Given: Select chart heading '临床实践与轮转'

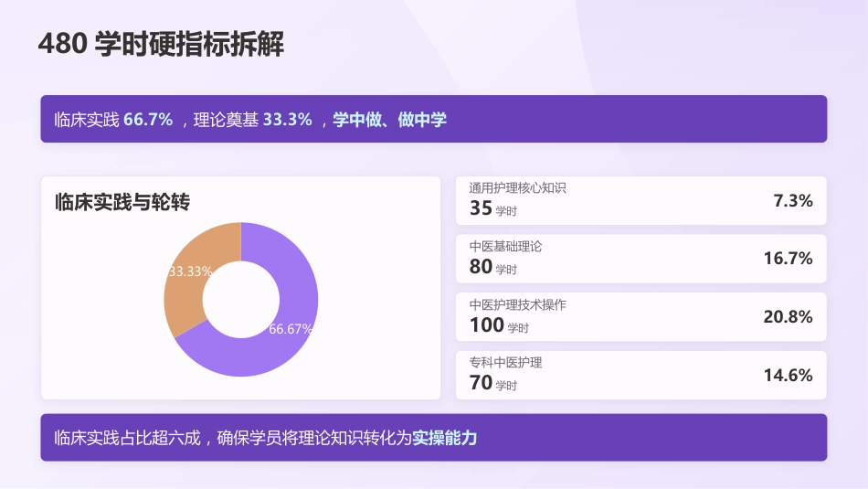Looking at the screenshot, I should (x=122, y=202).
